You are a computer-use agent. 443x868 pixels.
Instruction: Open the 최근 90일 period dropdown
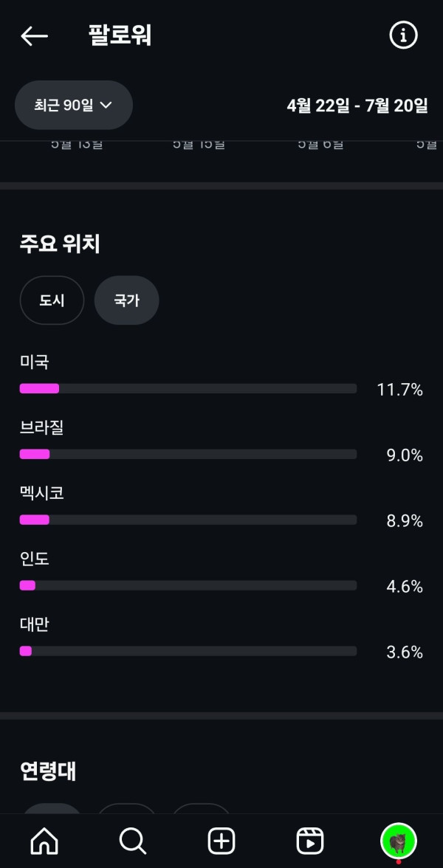[73, 106]
